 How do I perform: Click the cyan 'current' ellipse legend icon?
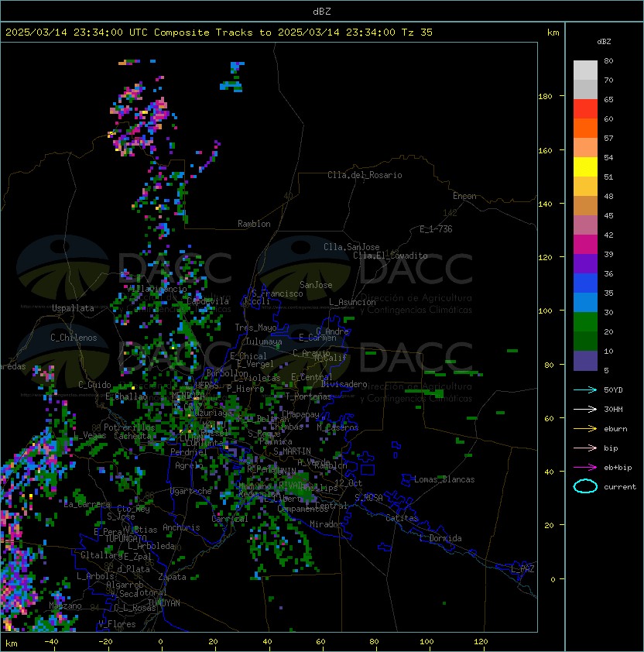[x=585, y=486]
